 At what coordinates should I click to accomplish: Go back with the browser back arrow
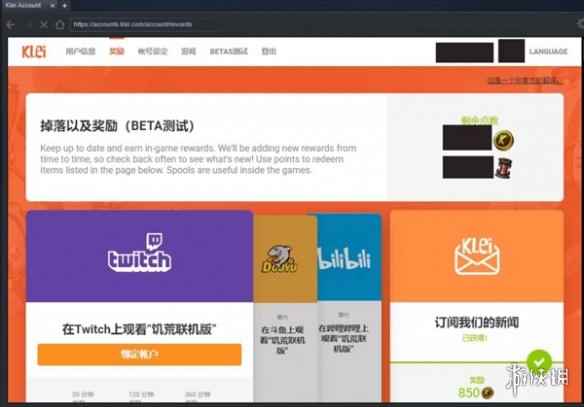coord(10,25)
